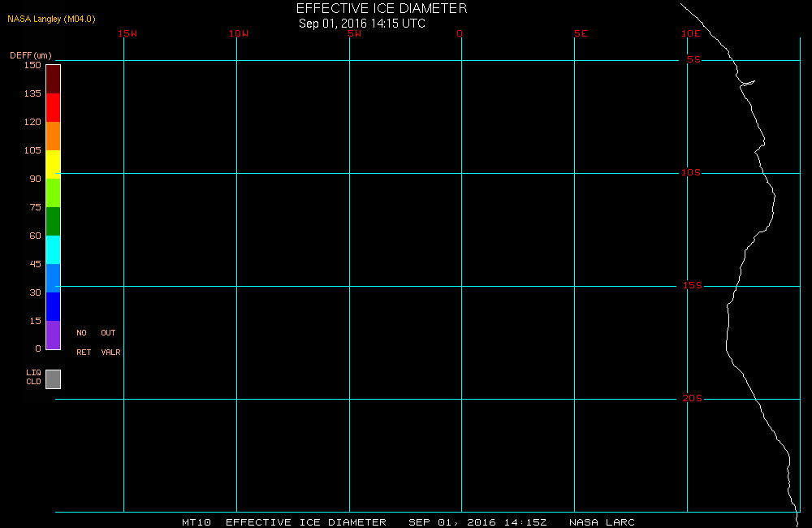
Task: Click the cyan 45-60 legend swatch
Action: pos(54,249)
